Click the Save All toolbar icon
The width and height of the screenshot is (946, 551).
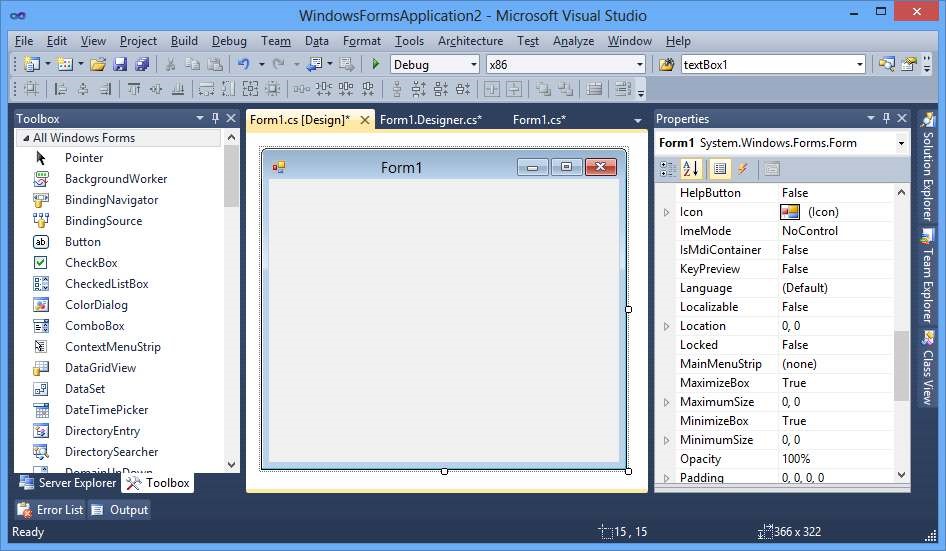tap(141, 65)
